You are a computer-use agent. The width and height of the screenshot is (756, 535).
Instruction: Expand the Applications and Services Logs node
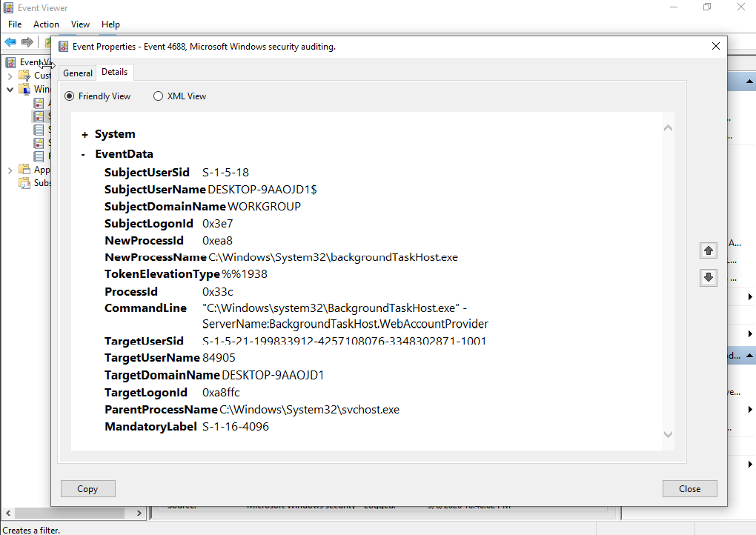pyautogui.click(x=10, y=170)
